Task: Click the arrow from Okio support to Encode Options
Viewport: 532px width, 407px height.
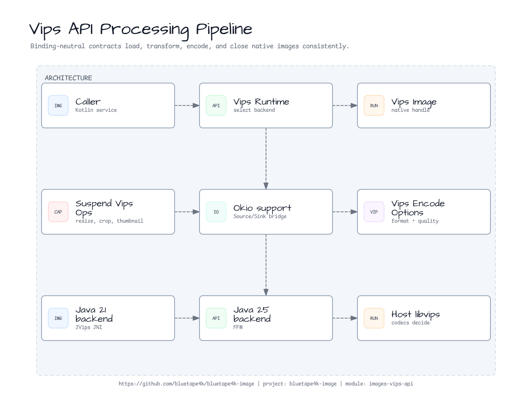Action: tap(345, 212)
